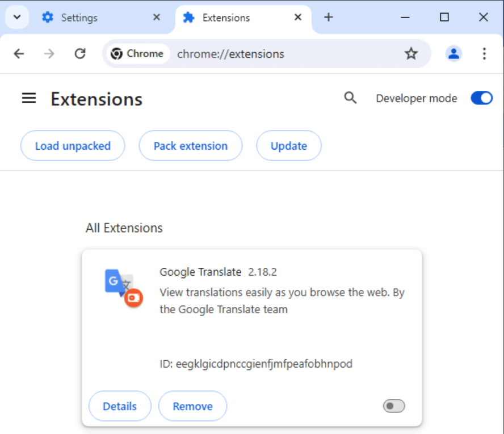The width and height of the screenshot is (504, 434).
Task: Enable the Google Translate extension toggle
Action: (x=394, y=406)
